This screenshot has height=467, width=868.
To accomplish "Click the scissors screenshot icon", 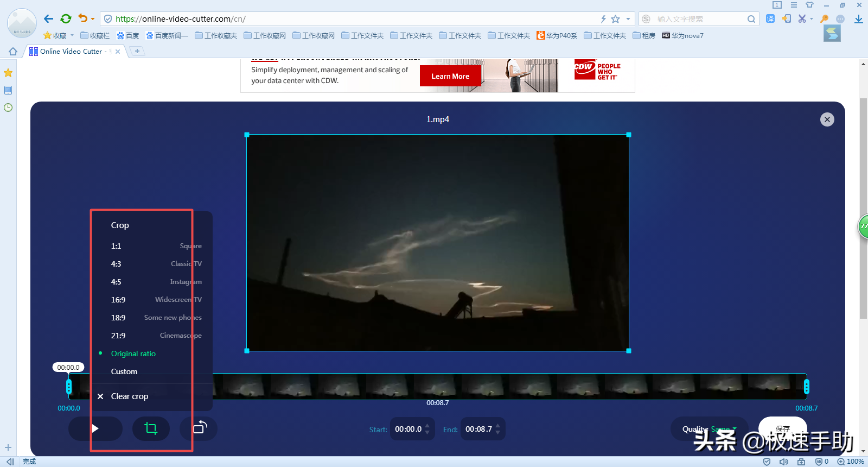I will 802,18.
